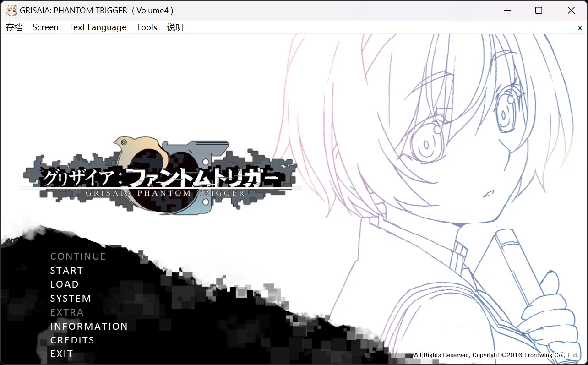
Task: Open the Tools menu
Action: [147, 27]
